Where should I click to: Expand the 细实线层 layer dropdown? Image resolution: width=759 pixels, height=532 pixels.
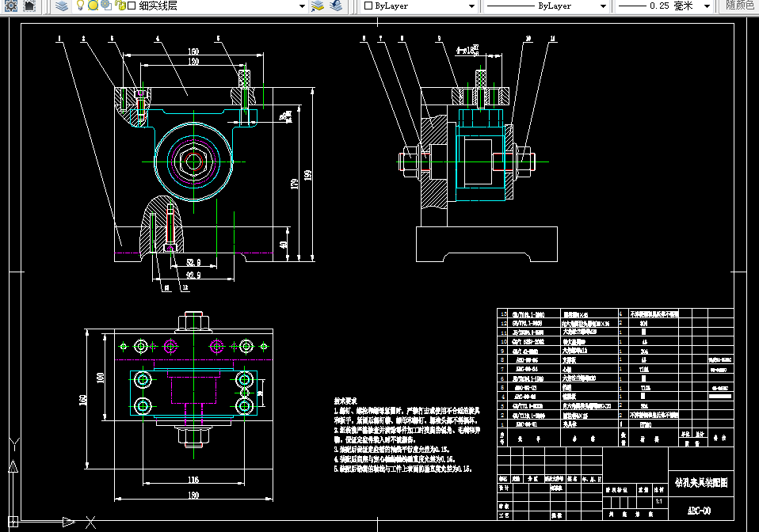click(x=302, y=6)
